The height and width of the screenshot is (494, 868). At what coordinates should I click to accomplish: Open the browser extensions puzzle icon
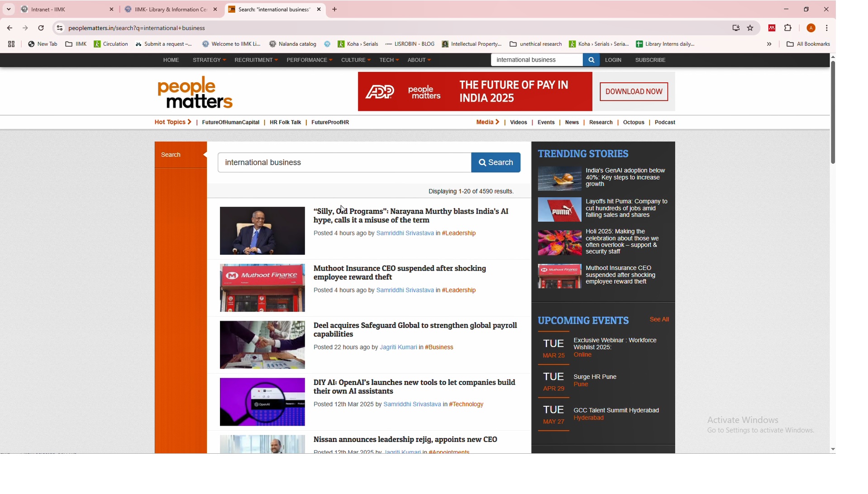tap(788, 28)
